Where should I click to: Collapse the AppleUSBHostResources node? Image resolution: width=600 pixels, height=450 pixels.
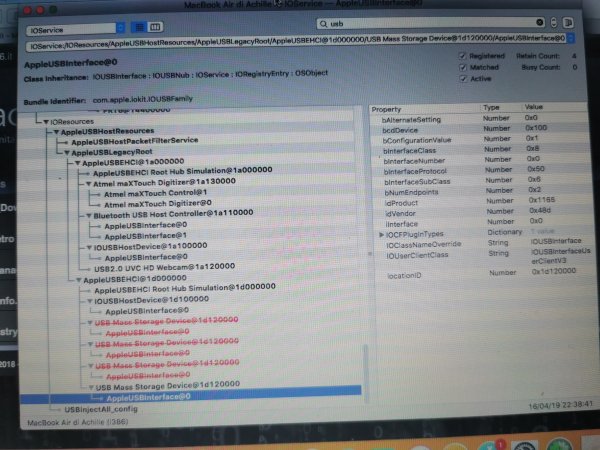[56, 132]
